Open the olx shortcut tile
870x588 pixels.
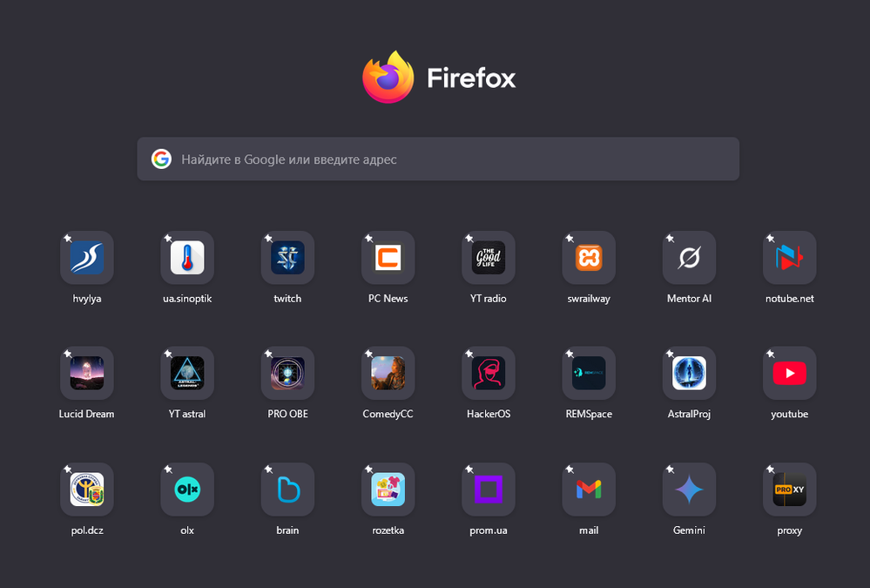187,490
